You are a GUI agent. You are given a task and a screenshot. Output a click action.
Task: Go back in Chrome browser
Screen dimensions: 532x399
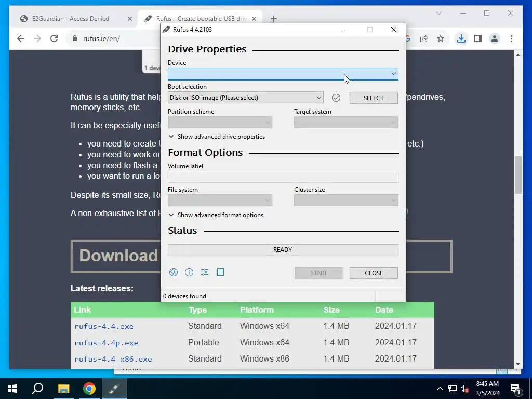(x=21, y=38)
